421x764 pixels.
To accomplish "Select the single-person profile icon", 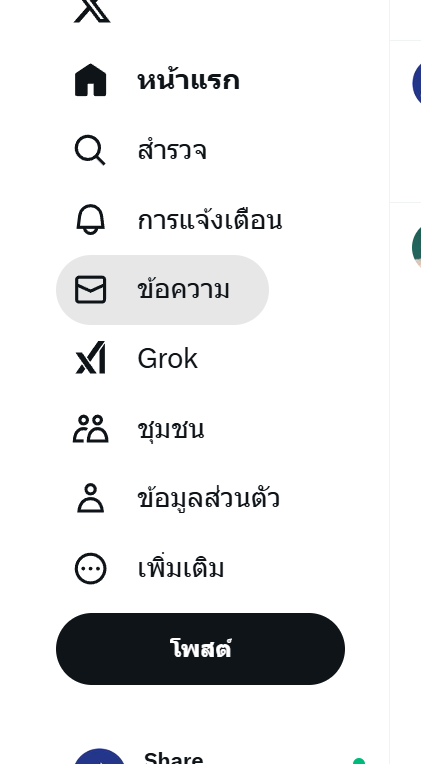I will (x=91, y=498).
